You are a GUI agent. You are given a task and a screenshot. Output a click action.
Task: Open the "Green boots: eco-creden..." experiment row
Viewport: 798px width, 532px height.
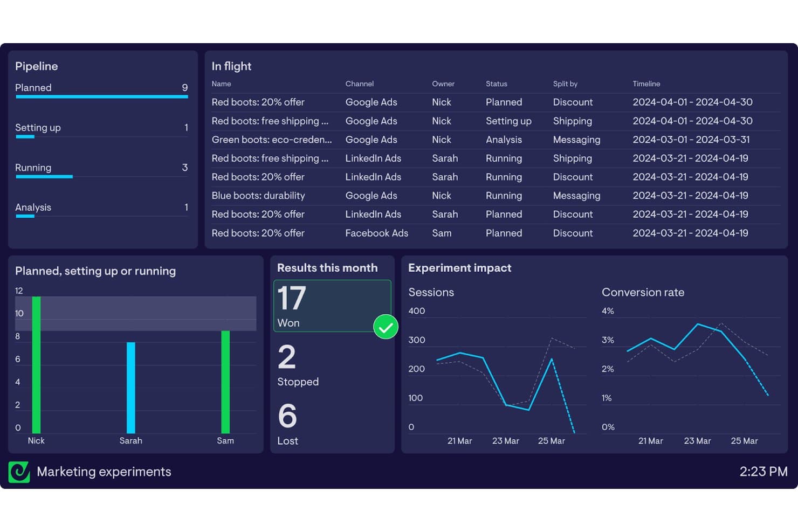click(496, 140)
